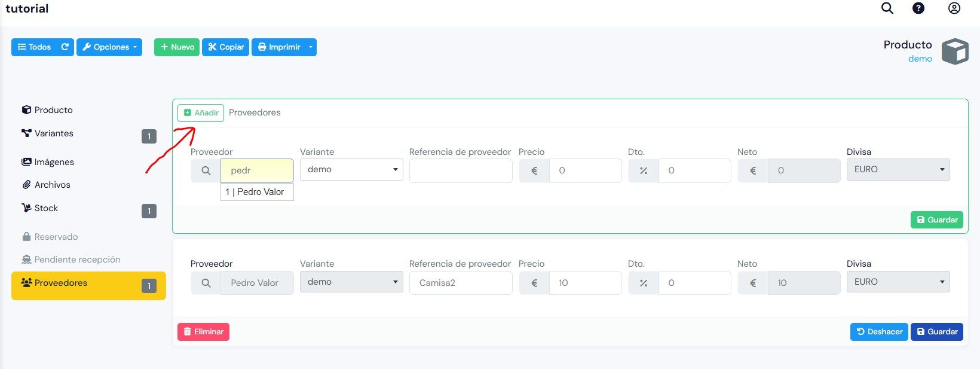Screen dimensions: 980x369
Task: Choose the '1 | Pedro Valor' autocomplete suggestion
Action: (x=257, y=192)
